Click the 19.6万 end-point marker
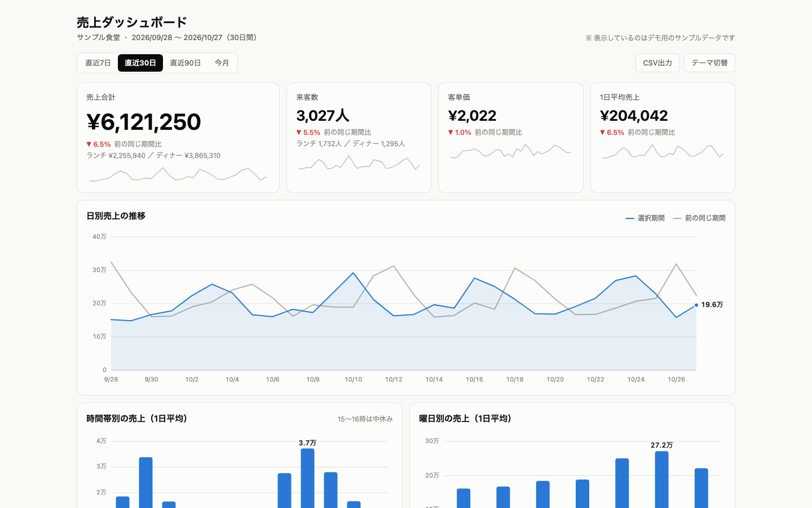 pos(696,305)
